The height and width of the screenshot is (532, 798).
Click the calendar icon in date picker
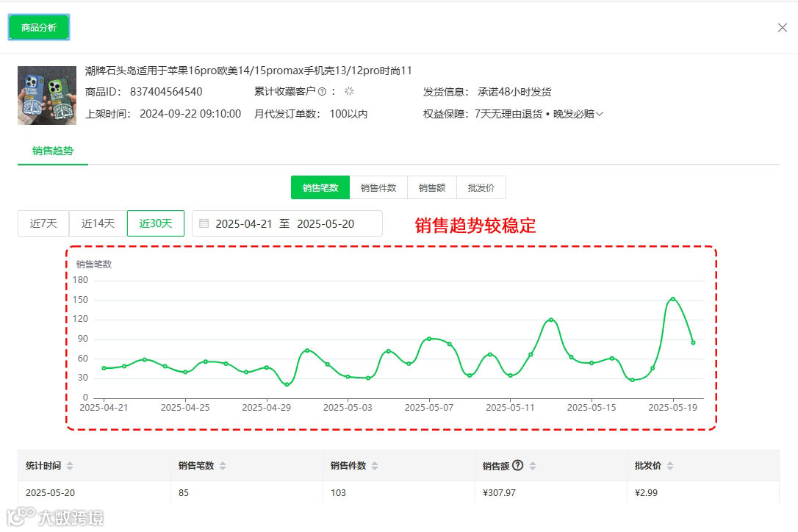(x=204, y=223)
